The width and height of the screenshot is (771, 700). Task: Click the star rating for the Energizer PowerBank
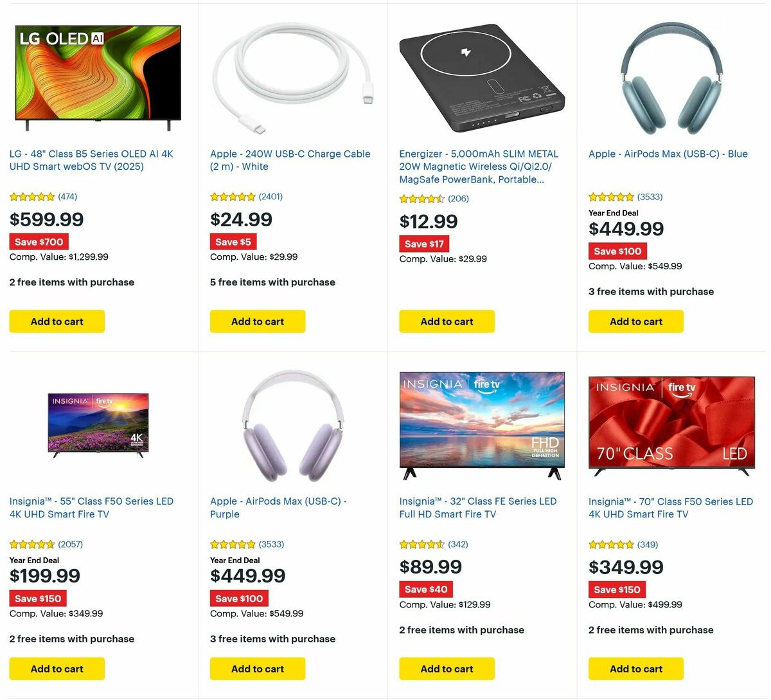coord(421,198)
